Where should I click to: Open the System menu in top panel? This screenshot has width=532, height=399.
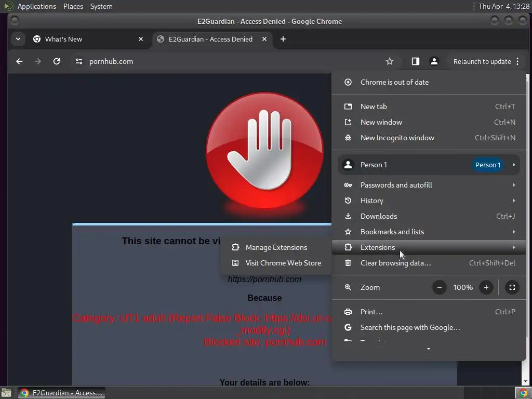101,6
